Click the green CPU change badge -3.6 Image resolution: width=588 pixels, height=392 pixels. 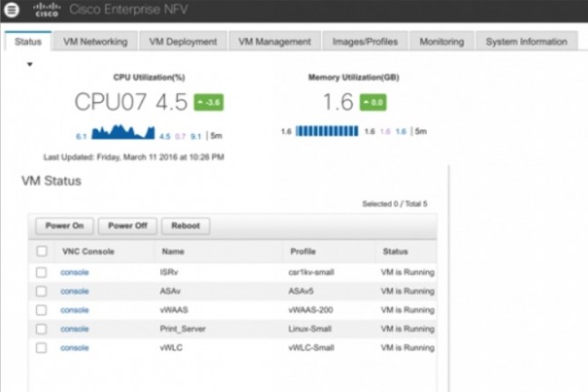pos(208,102)
